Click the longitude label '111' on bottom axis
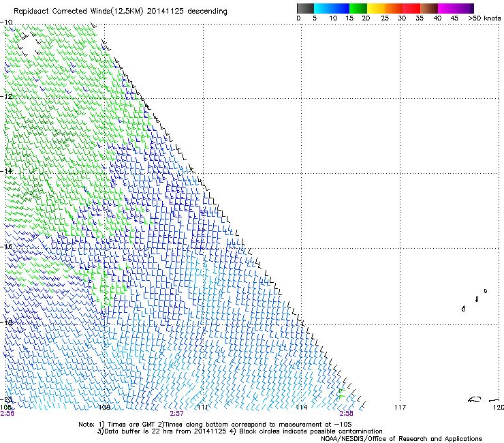504x443 pixels. coord(203,408)
